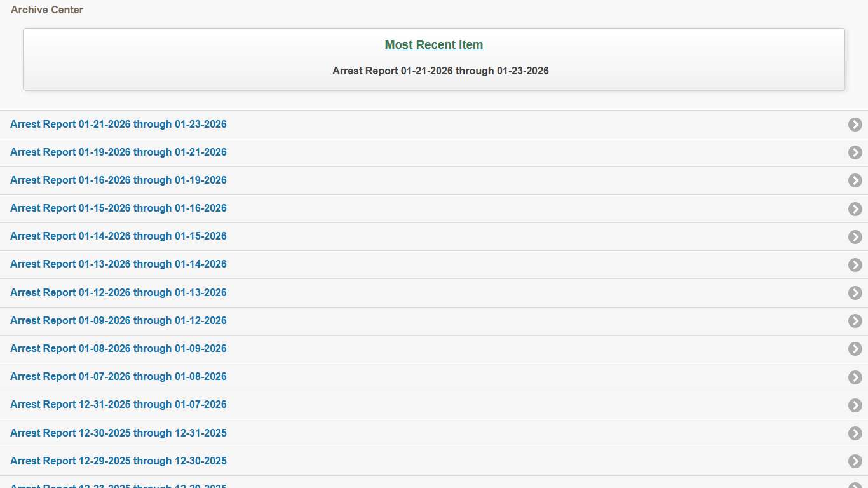Select Arrest Report 12-30-2025 through 12-31-2025
Image resolution: width=868 pixels, height=488 pixels.
tap(118, 433)
